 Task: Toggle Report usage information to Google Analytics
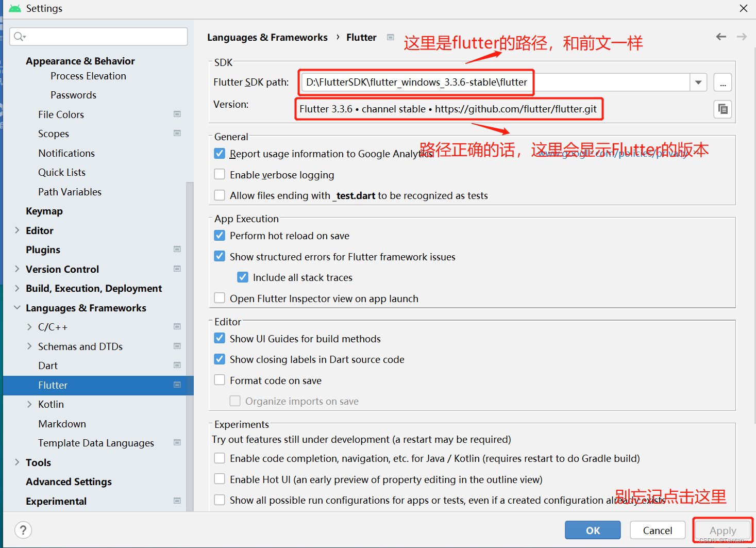[220, 153]
